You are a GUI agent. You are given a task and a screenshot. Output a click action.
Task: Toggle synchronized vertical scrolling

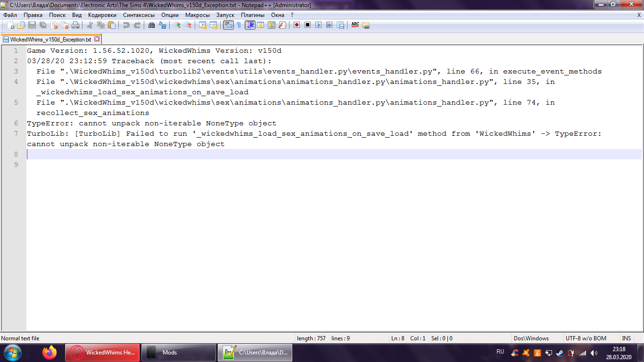(x=202, y=25)
